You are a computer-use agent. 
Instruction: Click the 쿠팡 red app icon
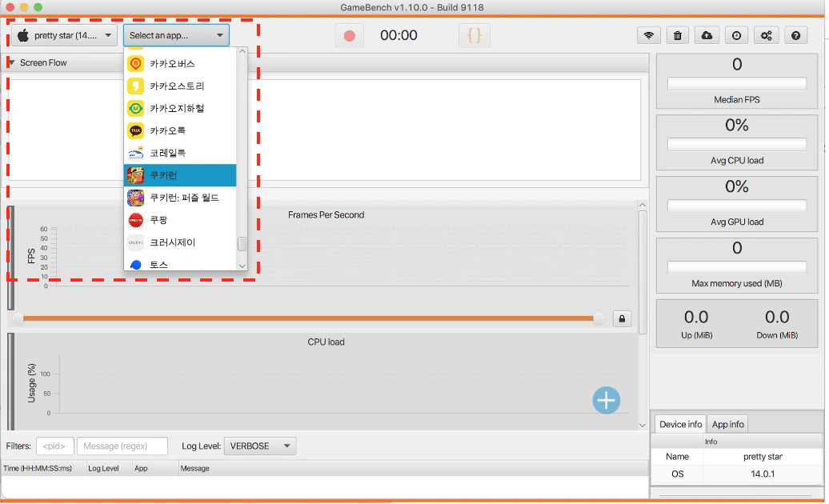[x=136, y=220]
